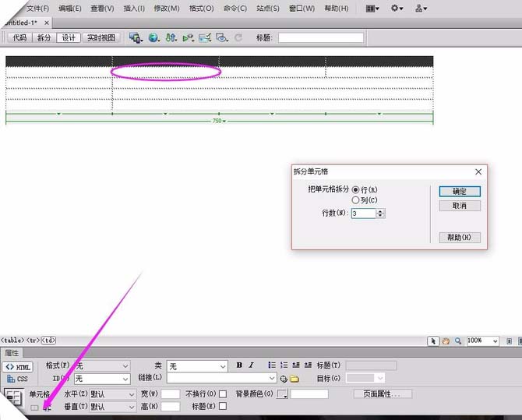Switch to 代码 view
The image size is (522, 420).
(x=19, y=37)
